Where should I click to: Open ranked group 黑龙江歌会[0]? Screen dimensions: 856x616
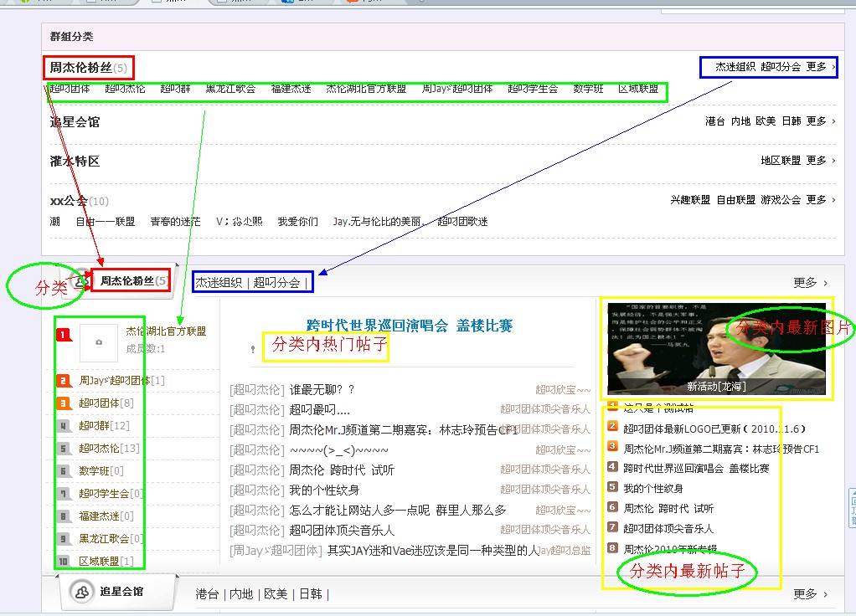(x=111, y=538)
